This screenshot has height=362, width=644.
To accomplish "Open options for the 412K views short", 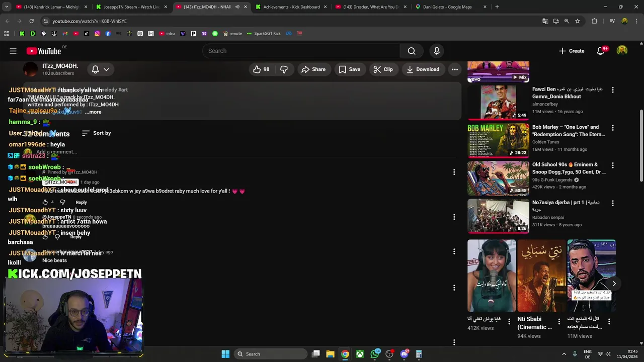I will pyautogui.click(x=509, y=322).
